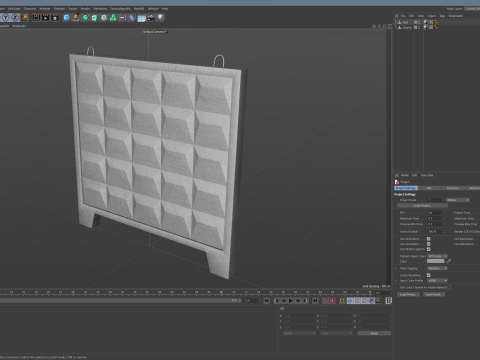Click the color eyedropper icon
This screenshot has width=480, height=360.
pyautogui.click(x=449, y=261)
